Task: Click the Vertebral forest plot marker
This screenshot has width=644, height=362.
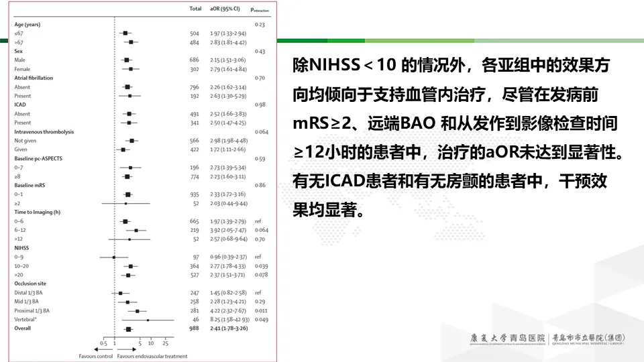Action: pos(148,320)
